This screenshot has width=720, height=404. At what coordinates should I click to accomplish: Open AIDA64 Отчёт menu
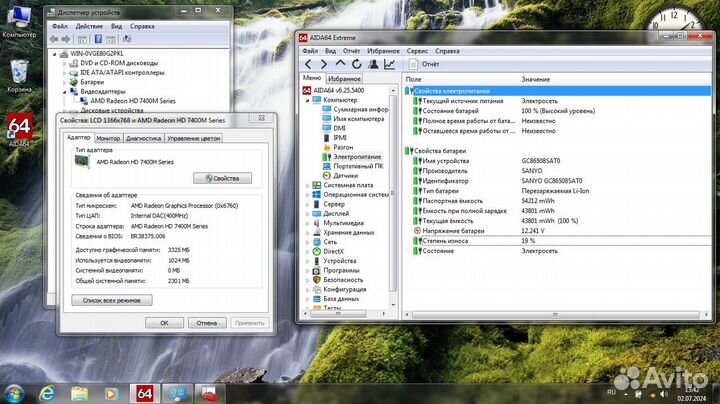coord(351,51)
